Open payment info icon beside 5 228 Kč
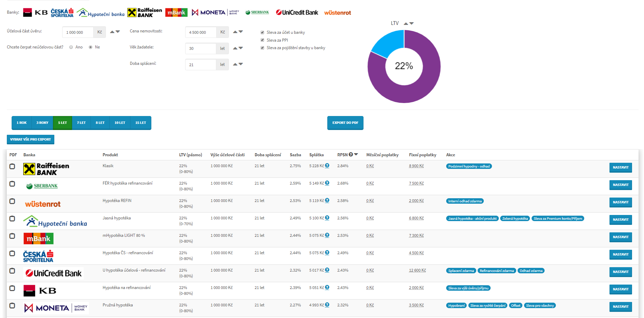Viewport: 644px width, 318px height. 327,165
